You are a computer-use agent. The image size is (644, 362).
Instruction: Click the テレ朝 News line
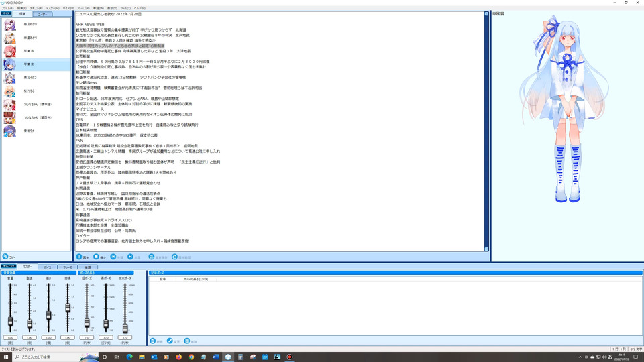click(x=87, y=82)
